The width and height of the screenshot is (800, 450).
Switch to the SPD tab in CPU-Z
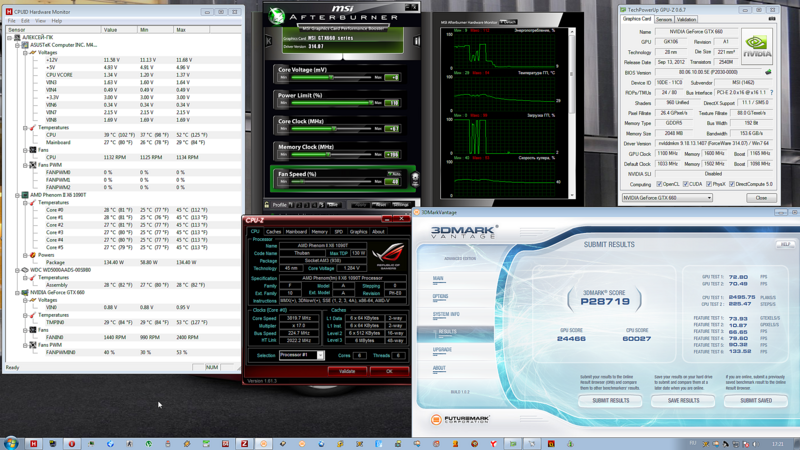[339, 232]
